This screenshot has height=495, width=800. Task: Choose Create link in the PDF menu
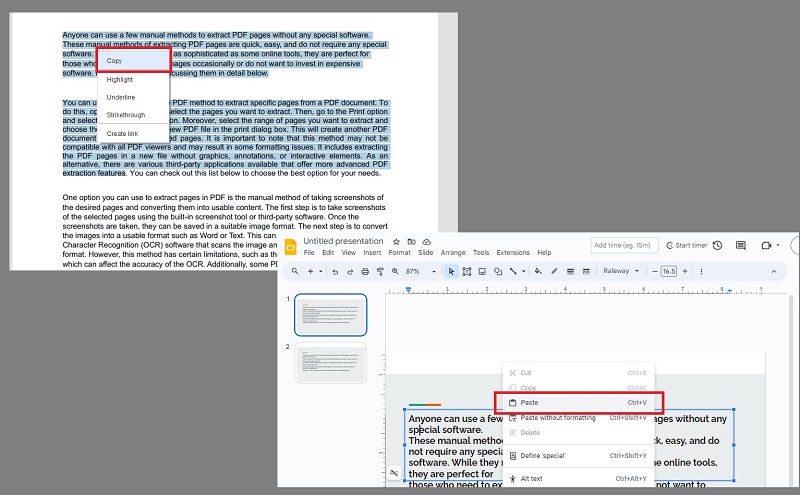[134, 134]
